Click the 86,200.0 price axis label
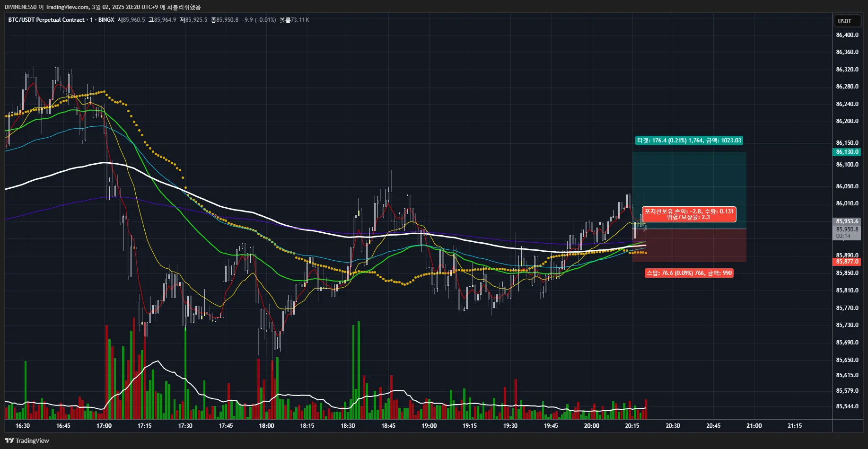 [x=847, y=121]
